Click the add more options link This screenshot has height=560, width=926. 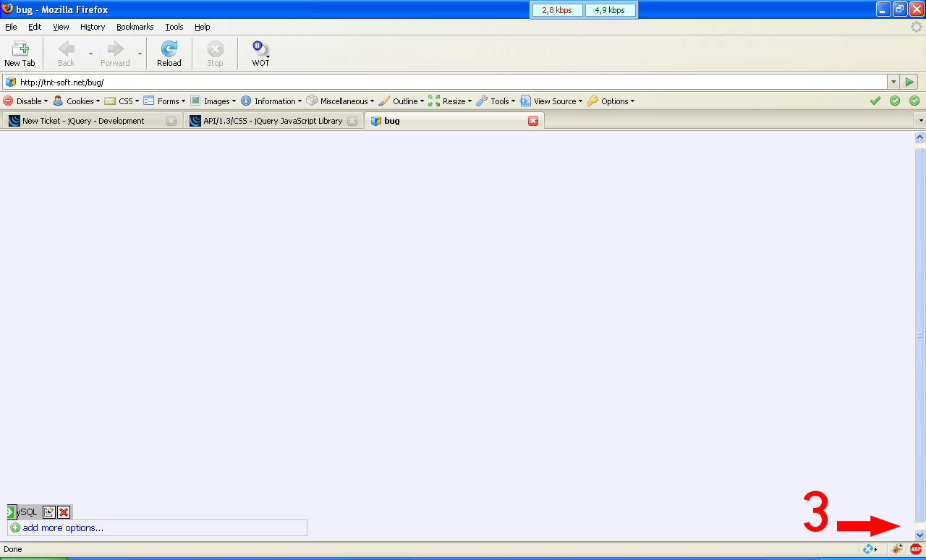click(63, 528)
